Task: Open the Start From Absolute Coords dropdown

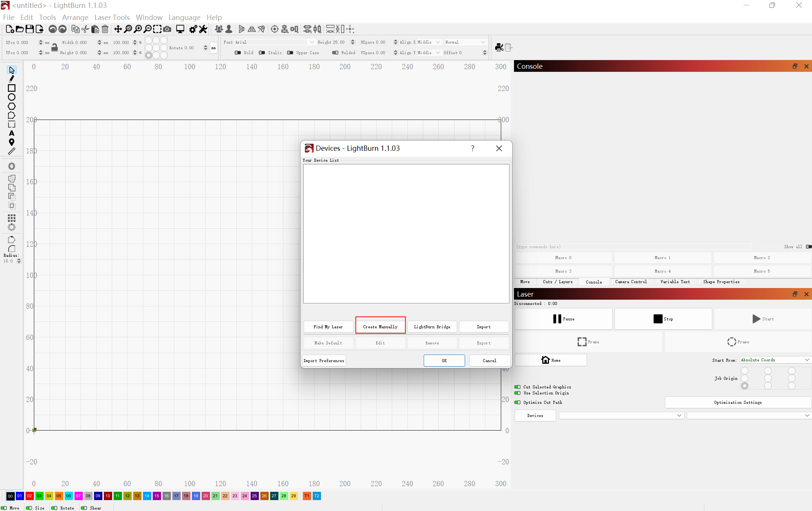Action: tap(776, 360)
